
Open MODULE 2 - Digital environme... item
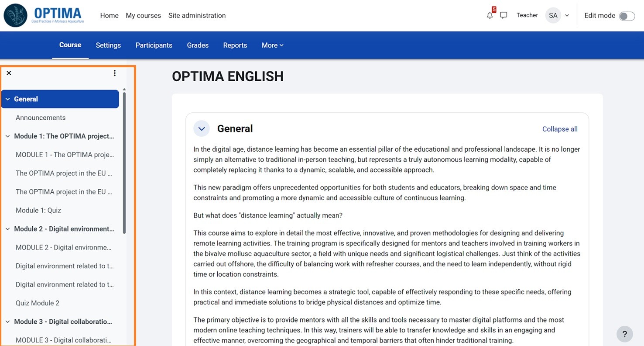point(64,247)
